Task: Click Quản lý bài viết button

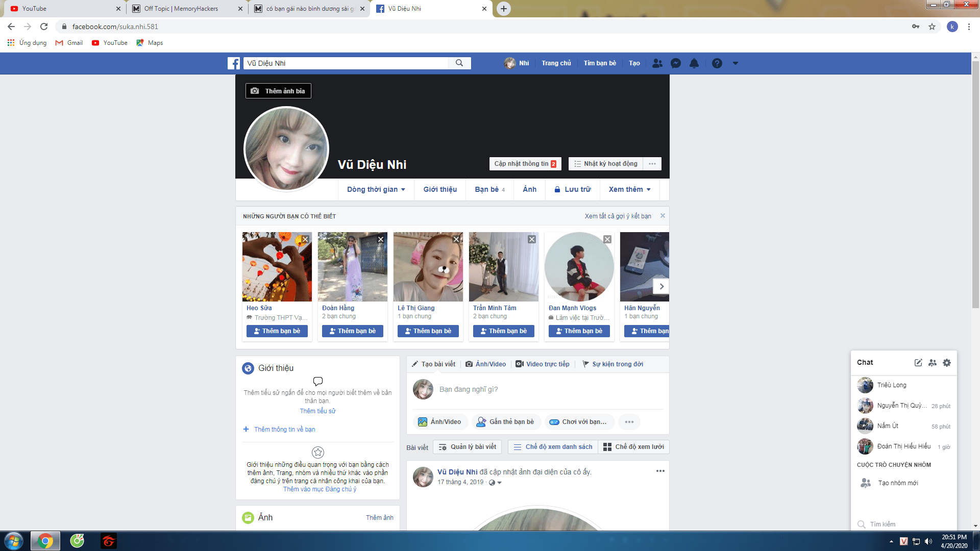Action: tap(468, 447)
